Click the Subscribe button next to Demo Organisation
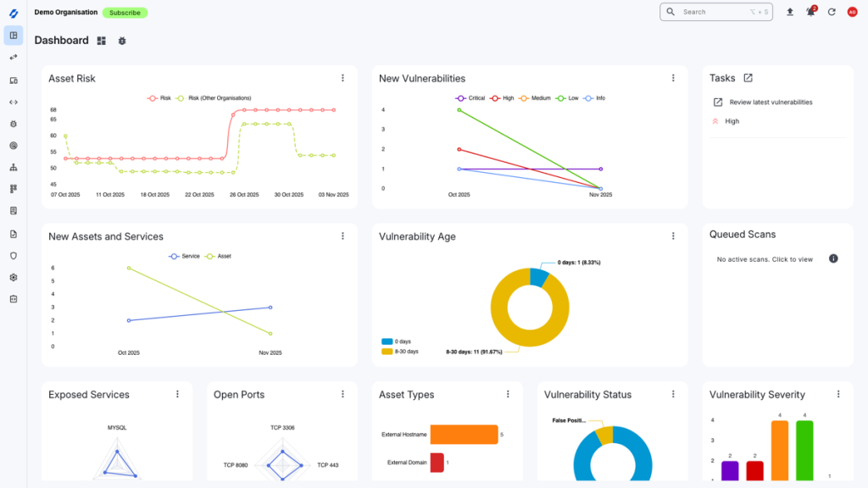This screenshot has width=868, height=488. pyautogui.click(x=125, y=12)
